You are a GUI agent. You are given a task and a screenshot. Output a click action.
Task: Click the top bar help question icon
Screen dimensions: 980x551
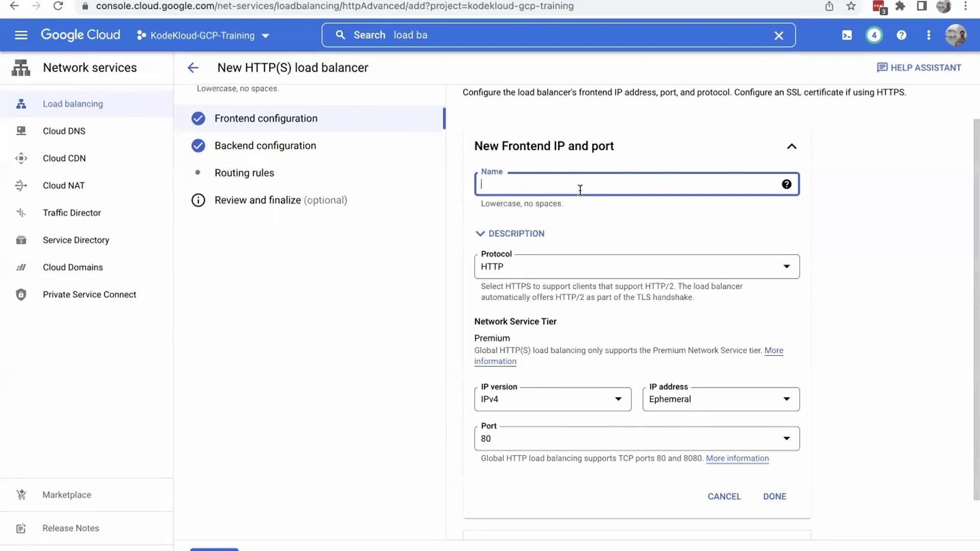tap(901, 35)
